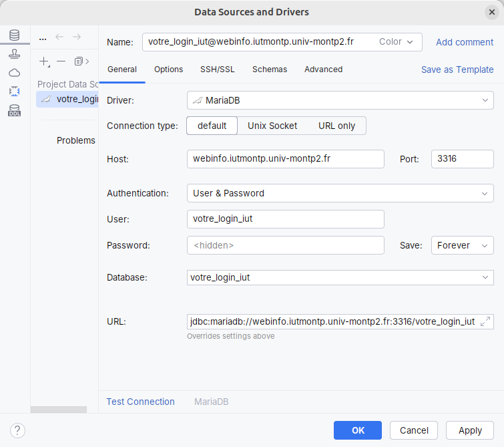Select Unix Socket connection type
The image size is (504, 447).
pos(272,126)
